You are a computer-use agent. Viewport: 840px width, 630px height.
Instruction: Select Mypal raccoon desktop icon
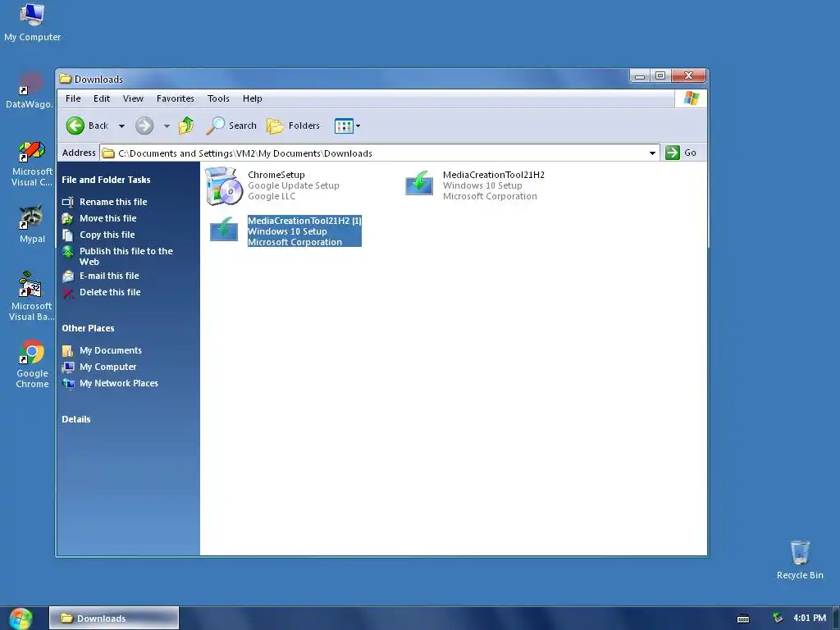(32, 225)
